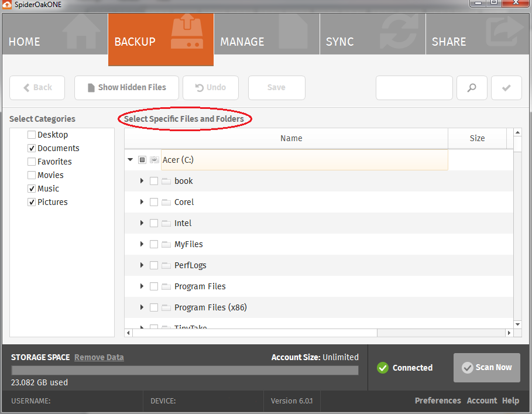Click the MyFiles folder icon
Screen dimensions: 532x414
point(166,244)
